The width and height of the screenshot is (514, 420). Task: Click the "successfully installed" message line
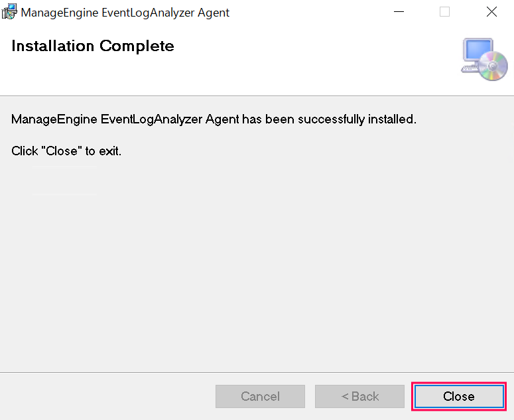coord(214,120)
